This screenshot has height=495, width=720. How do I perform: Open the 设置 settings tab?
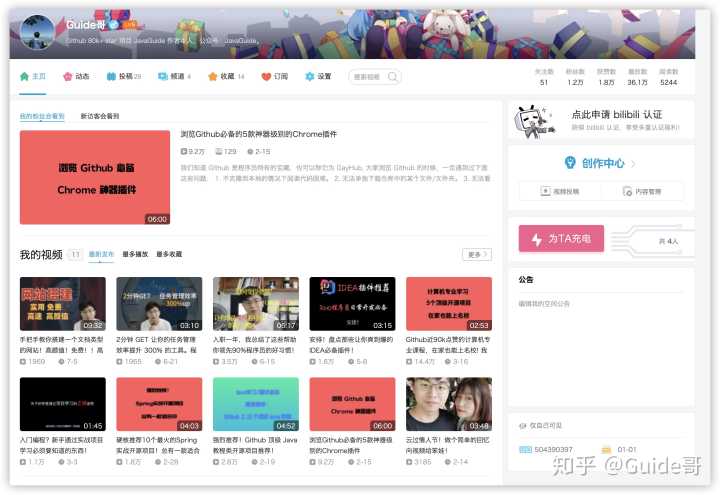coord(318,76)
